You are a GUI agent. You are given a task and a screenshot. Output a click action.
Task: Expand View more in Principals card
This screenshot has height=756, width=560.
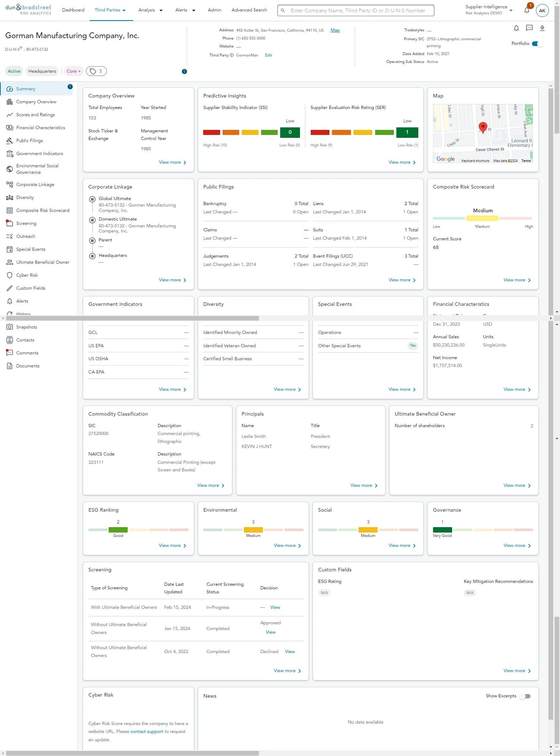click(364, 486)
